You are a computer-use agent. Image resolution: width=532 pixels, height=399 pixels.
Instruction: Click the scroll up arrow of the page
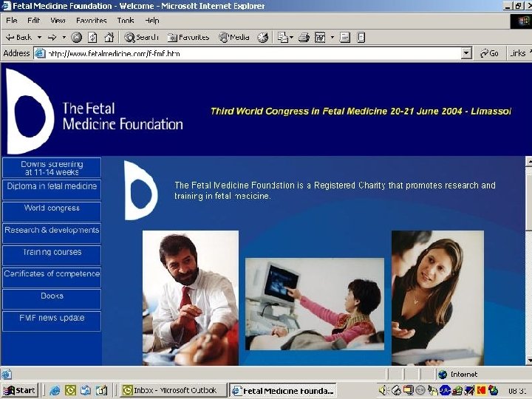(528, 161)
